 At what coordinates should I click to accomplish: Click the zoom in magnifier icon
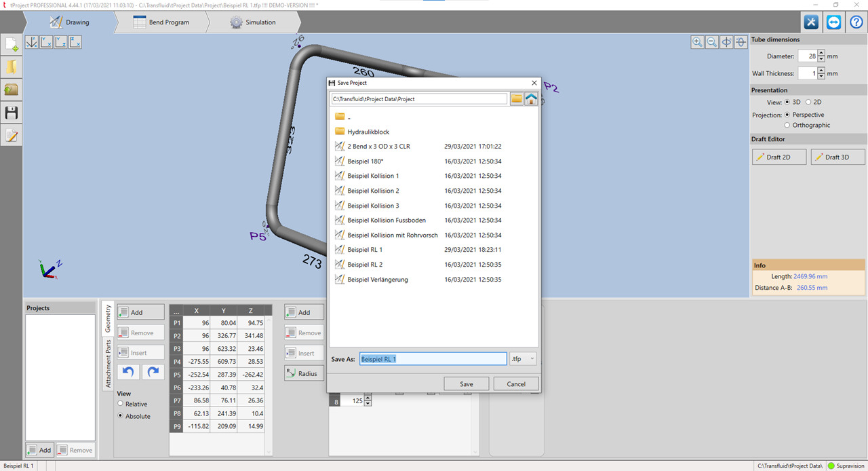[697, 42]
